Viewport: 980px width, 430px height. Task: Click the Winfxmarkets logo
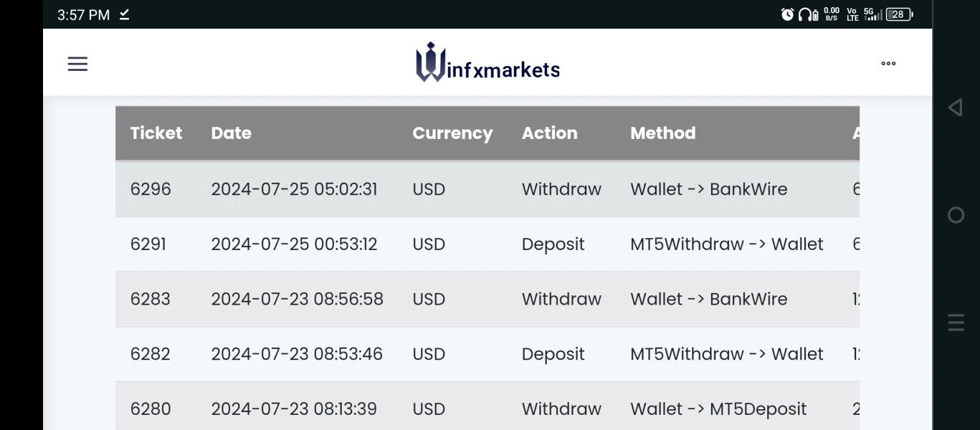point(487,63)
